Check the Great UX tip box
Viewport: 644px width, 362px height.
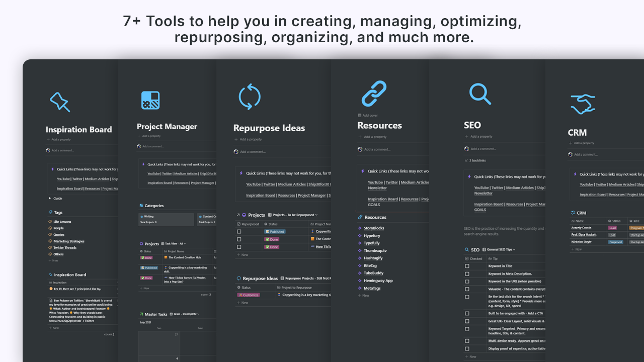click(467, 321)
